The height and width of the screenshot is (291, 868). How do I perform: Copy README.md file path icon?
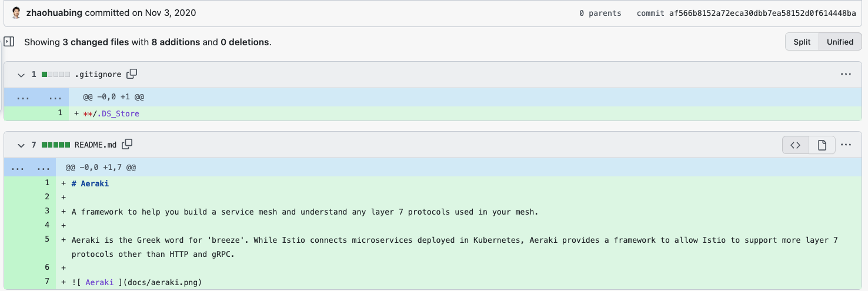[127, 144]
